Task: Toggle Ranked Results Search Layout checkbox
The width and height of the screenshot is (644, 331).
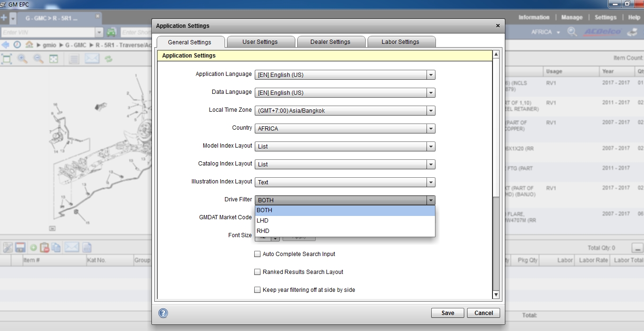Action: 258,272
